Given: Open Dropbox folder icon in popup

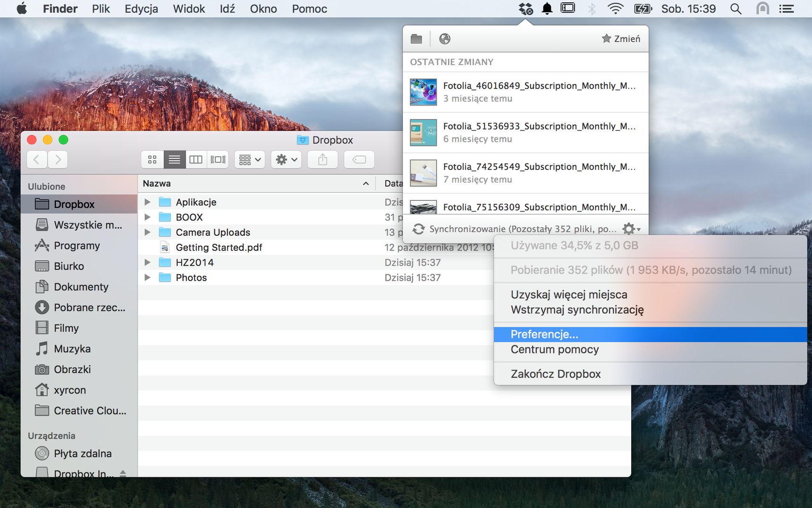Looking at the screenshot, I should (x=416, y=39).
